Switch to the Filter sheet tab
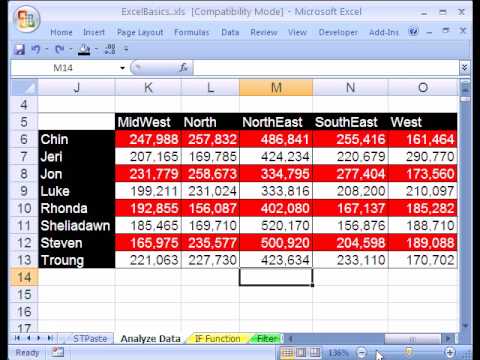The height and width of the screenshot is (360, 480). [267, 339]
